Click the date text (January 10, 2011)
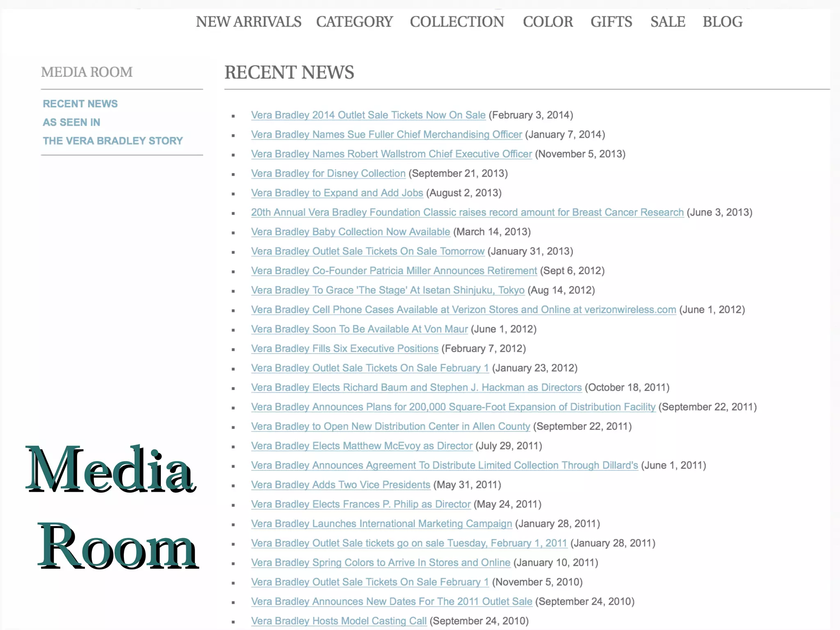This screenshot has width=840, height=630. tap(556, 563)
